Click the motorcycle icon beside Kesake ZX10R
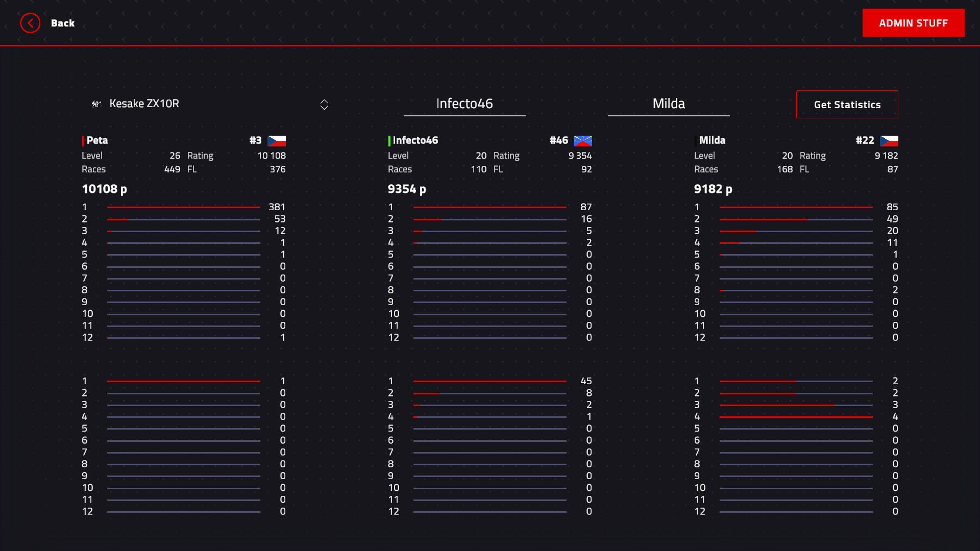 tap(96, 104)
